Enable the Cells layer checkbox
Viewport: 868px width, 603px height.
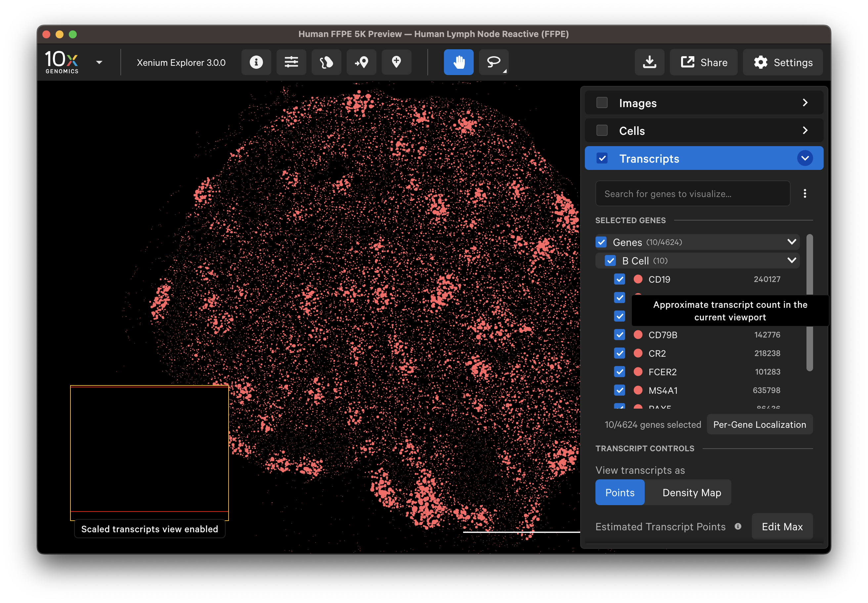[x=602, y=130]
